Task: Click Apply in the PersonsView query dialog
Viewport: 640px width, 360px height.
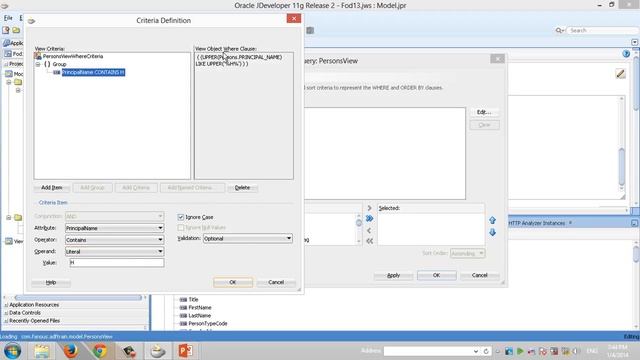Action: coord(393,276)
